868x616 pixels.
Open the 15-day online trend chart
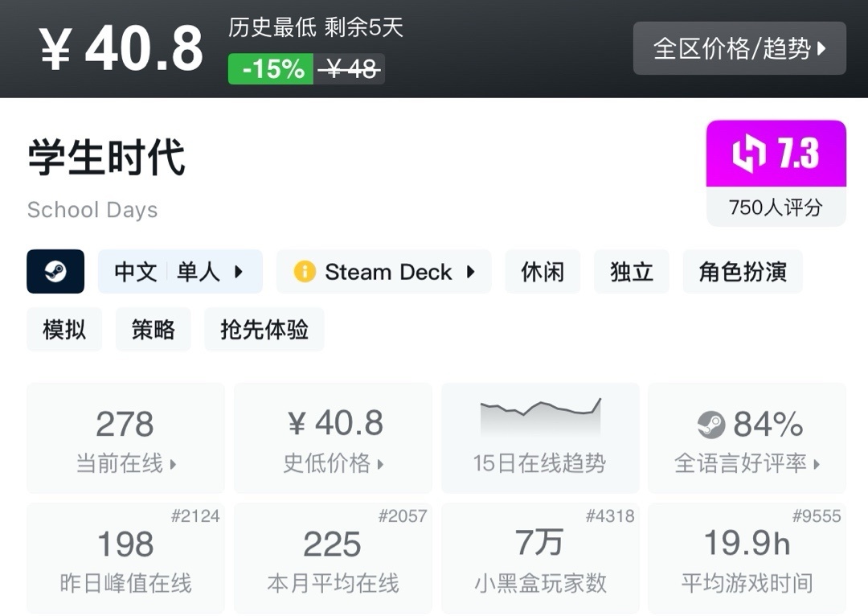pos(540,437)
